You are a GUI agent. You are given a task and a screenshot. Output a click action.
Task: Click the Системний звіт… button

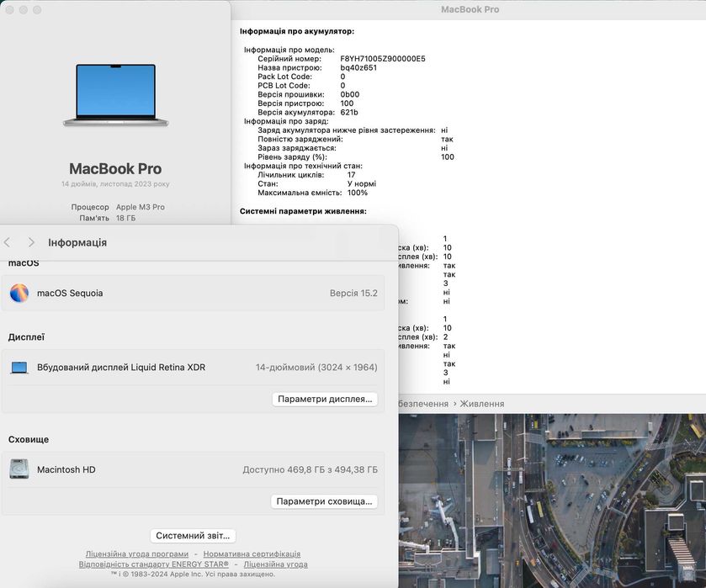pyautogui.click(x=193, y=535)
